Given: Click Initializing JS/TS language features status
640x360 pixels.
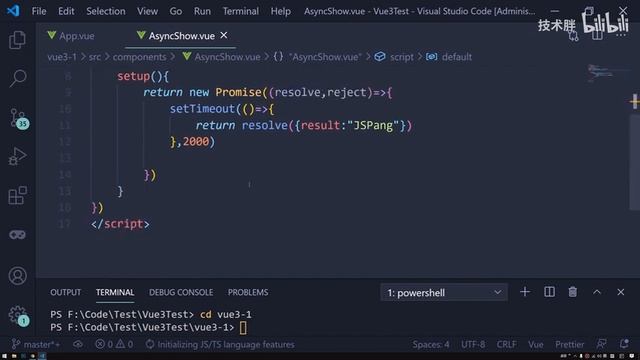Looking at the screenshot, I should 220,344.
